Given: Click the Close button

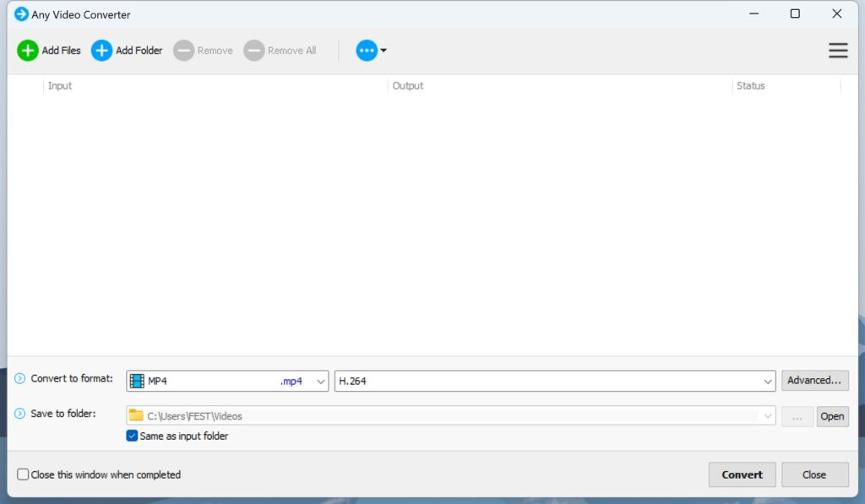Looking at the screenshot, I should (x=814, y=474).
